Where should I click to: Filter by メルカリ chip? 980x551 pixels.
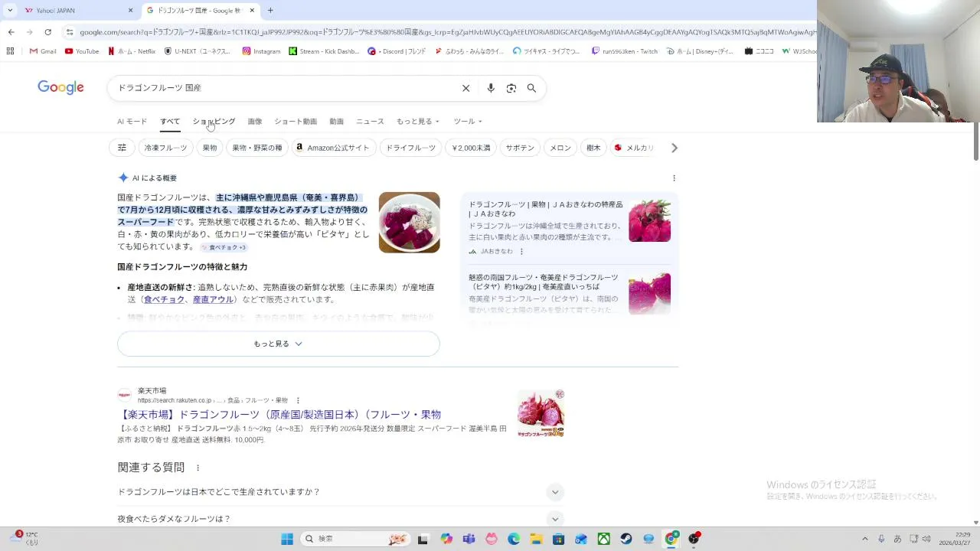click(x=634, y=148)
